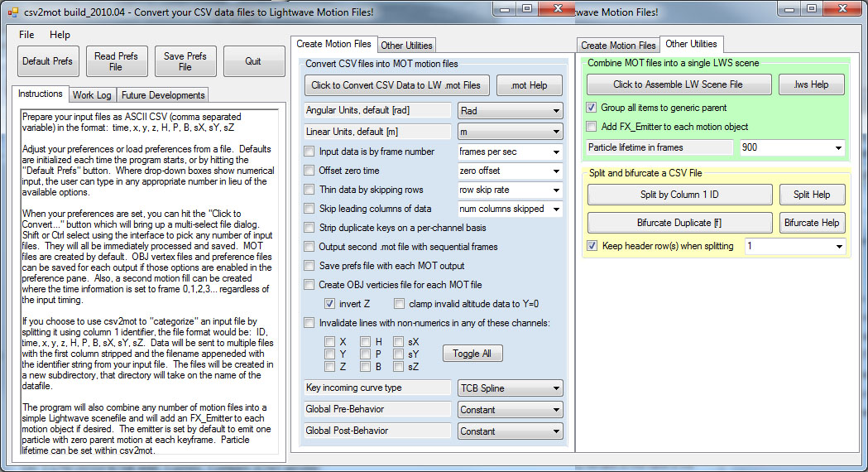Click the Default Prefs button

[x=48, y=61]
